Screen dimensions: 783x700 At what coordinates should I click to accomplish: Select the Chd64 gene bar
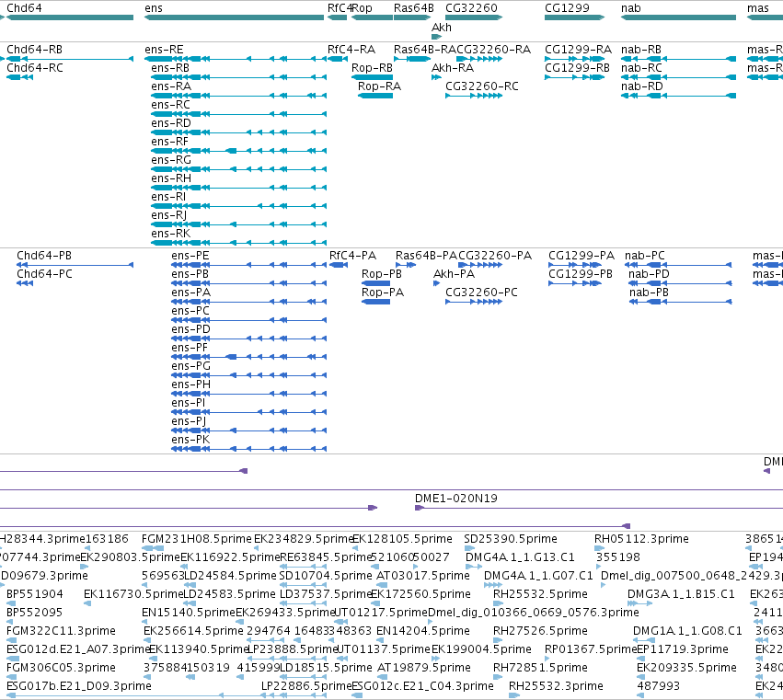click(x=70, y=18)
